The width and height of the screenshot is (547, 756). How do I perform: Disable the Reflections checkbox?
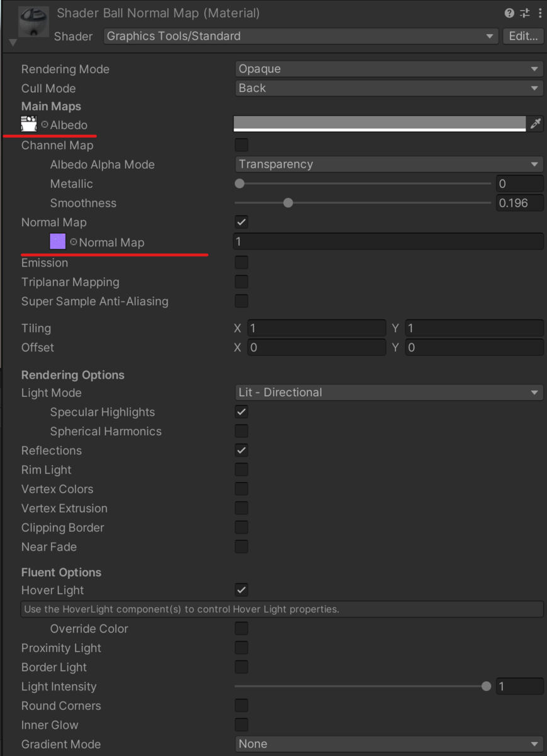point(241,450)
